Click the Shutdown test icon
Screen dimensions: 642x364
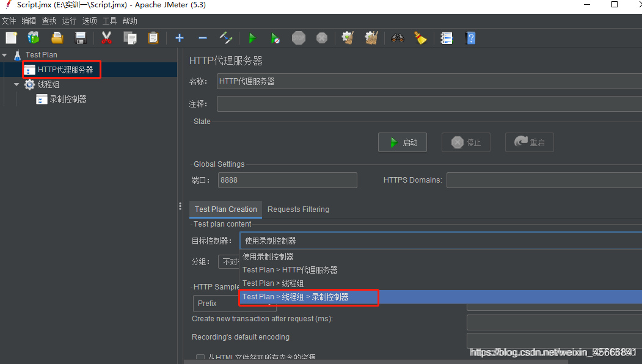click(322, 38)
